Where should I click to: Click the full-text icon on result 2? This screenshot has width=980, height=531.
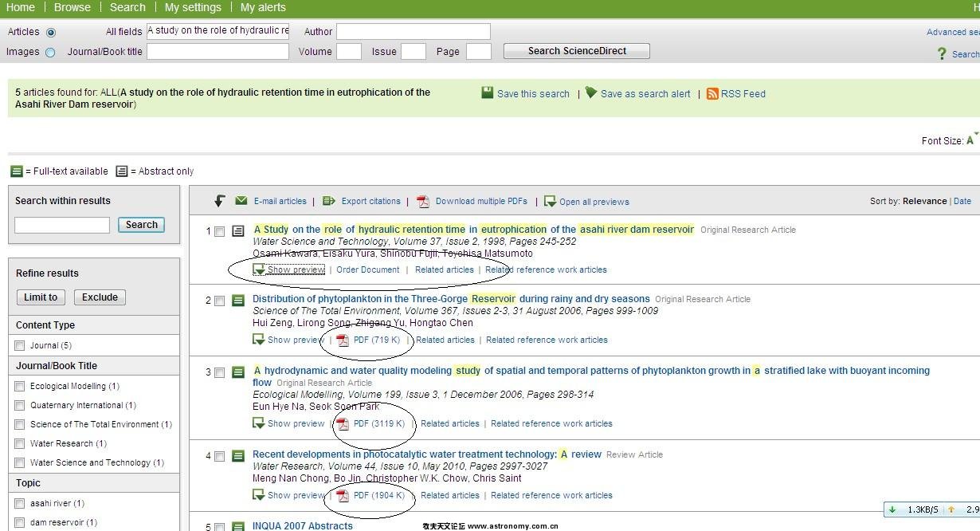tap(237, 301)
